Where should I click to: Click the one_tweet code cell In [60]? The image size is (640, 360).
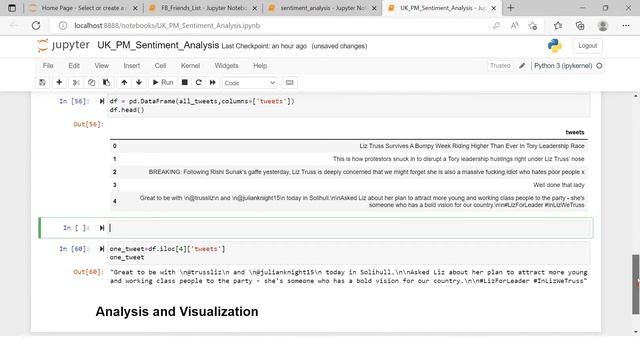coord(349,253)
